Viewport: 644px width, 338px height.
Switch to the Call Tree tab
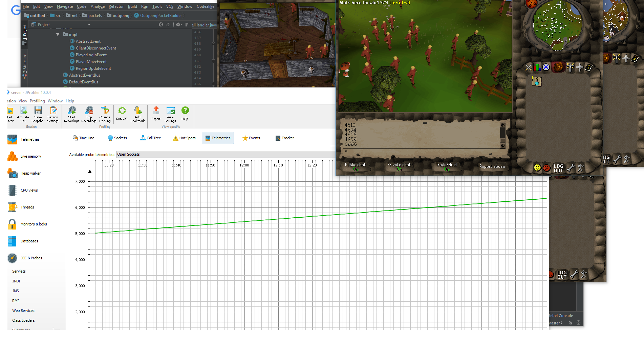point(151,138)
